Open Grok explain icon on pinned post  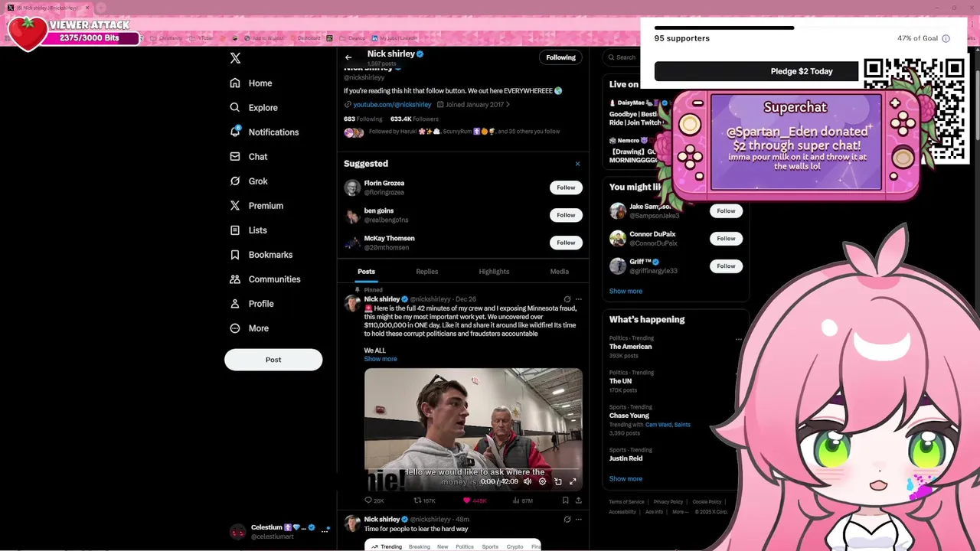567,299
